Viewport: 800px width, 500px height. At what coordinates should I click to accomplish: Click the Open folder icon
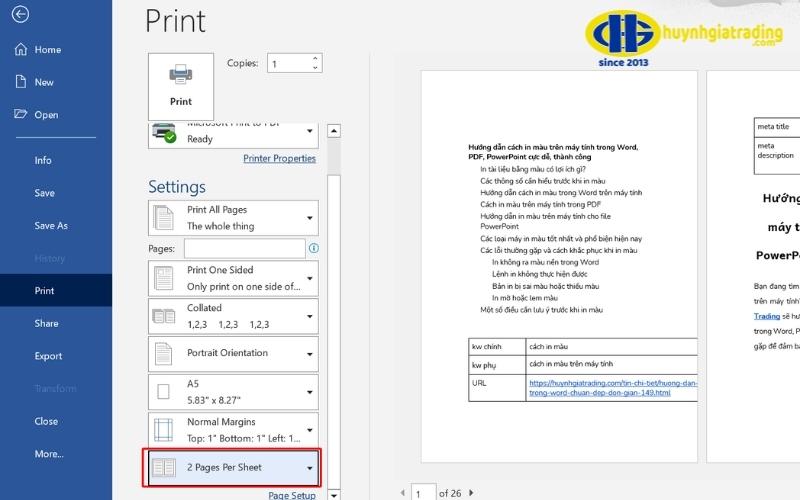(x=20, y=114)
